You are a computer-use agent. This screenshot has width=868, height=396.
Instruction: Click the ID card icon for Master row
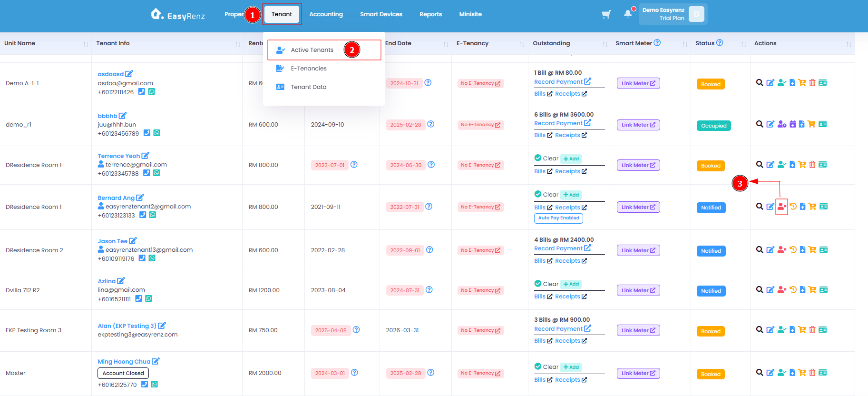(823, 373)
